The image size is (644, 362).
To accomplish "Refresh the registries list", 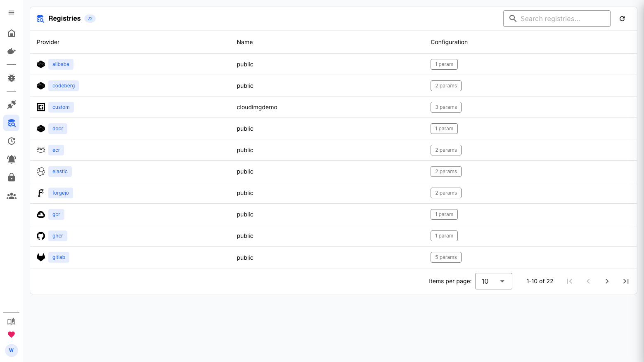I will point(622,19).
